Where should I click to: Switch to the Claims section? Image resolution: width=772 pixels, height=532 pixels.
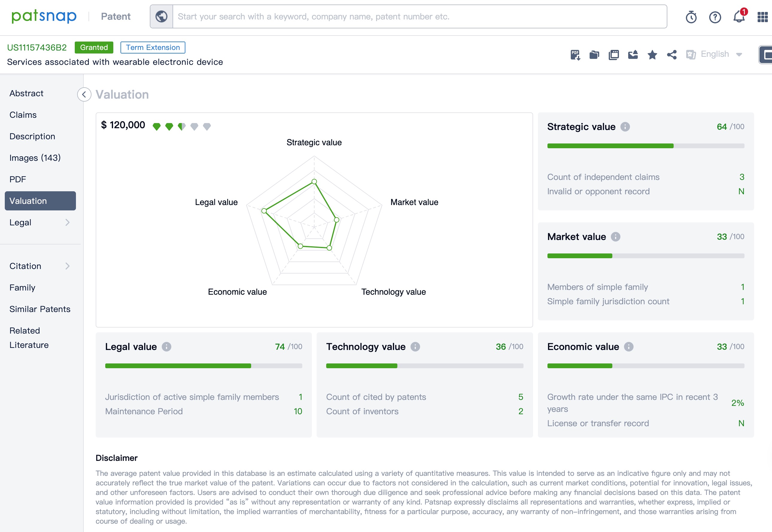23,115
